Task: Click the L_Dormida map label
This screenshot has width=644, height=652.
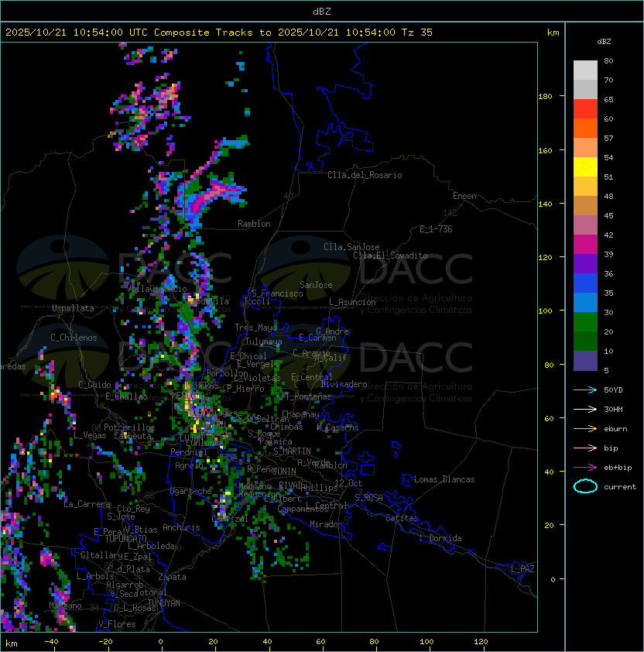Action: coord(440,538)
